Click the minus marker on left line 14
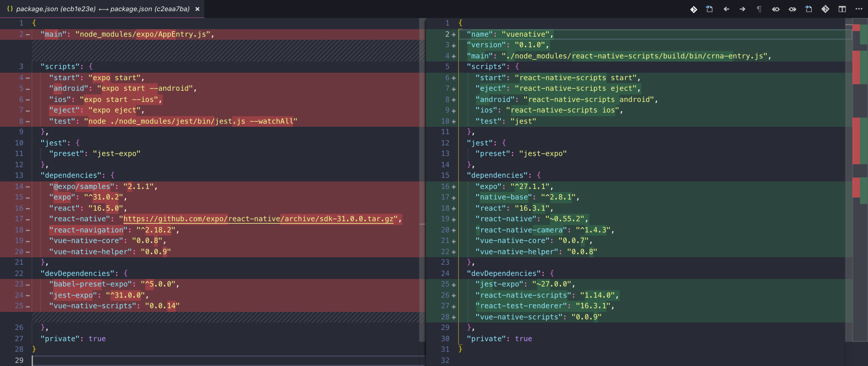The image size is (868, 366). (28, 187)
